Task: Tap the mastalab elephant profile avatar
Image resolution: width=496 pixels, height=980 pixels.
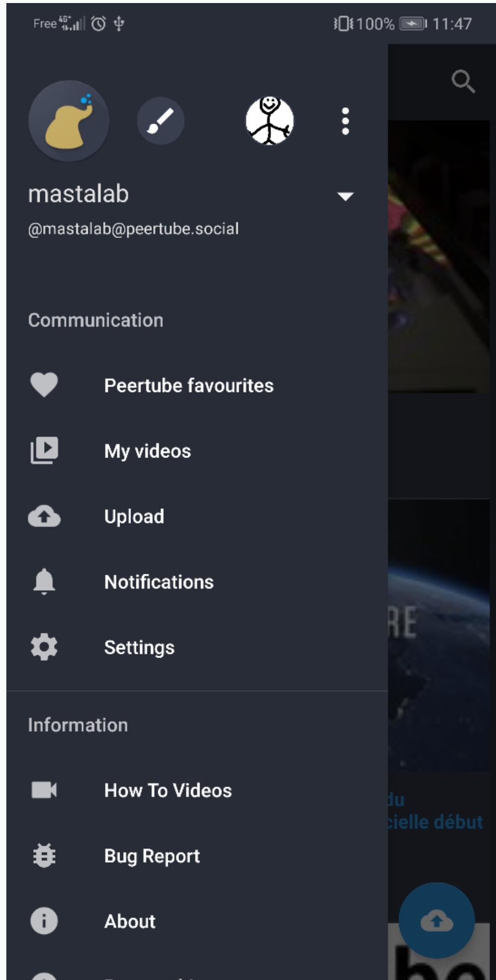Action: [69, 121]
